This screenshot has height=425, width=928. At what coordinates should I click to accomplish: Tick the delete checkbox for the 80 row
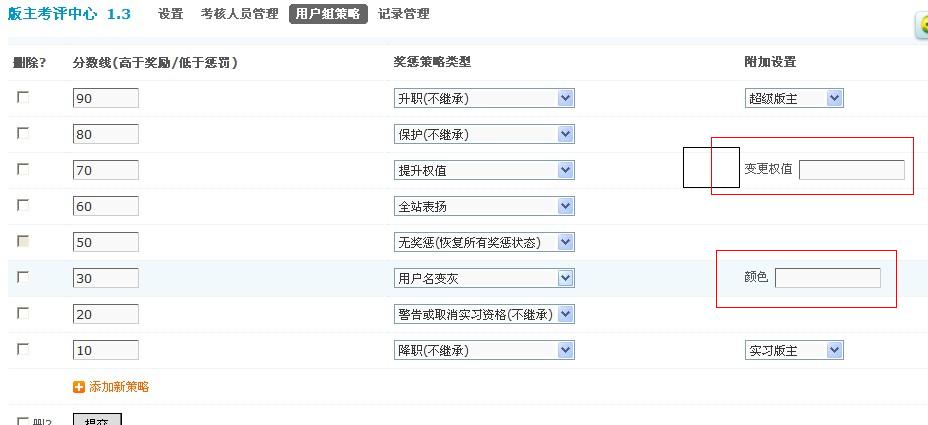23,134
